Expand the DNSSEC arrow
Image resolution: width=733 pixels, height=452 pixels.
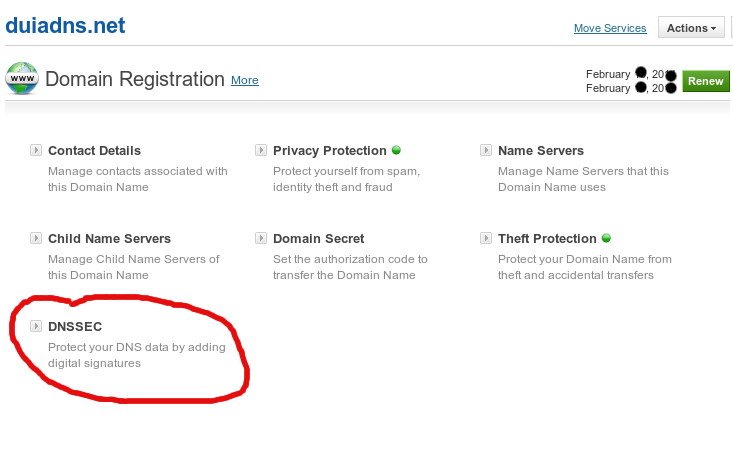point(36,326)
